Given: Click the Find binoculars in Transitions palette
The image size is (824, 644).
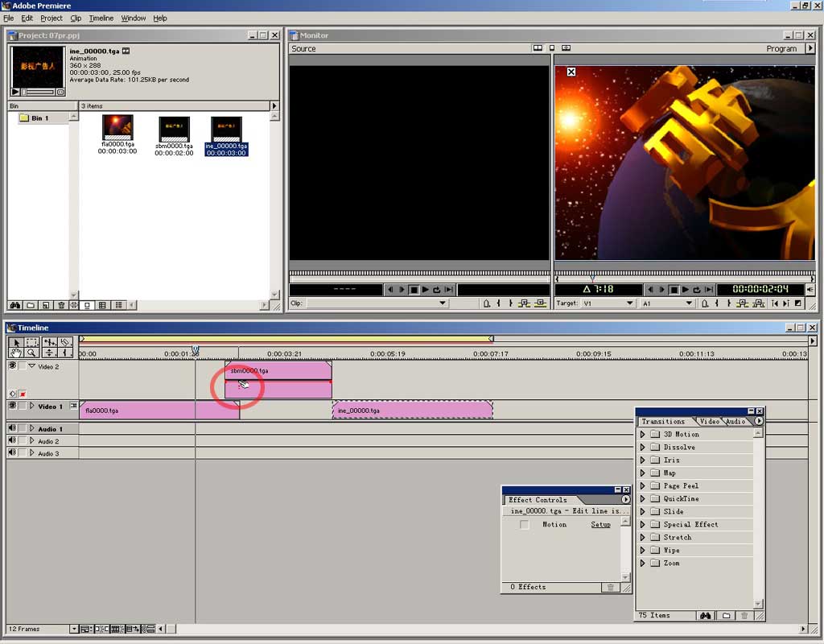Looking at the screenshot, I should [x=705, y=616].
